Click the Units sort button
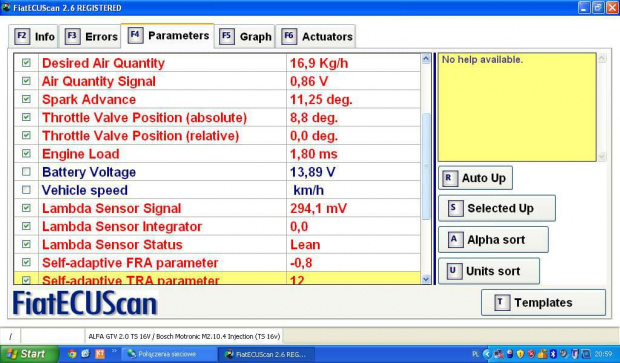This screenshot has width=620, height=363. [x=489, y=271]
